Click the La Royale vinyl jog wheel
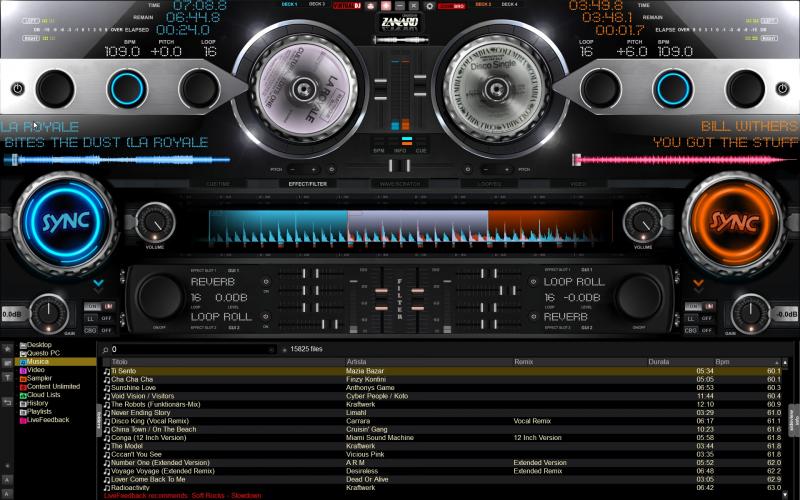The width and height of the screenshot is (800, 500). point(303,89)
